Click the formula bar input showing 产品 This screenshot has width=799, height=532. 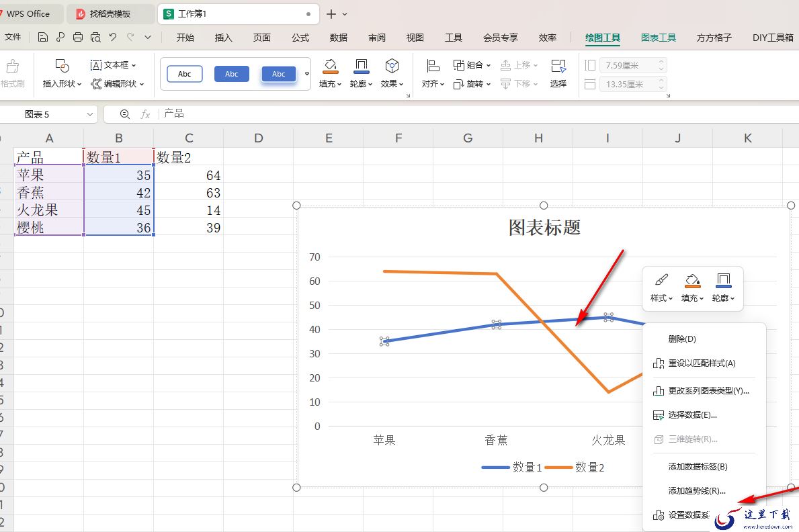tap(479, 114)
